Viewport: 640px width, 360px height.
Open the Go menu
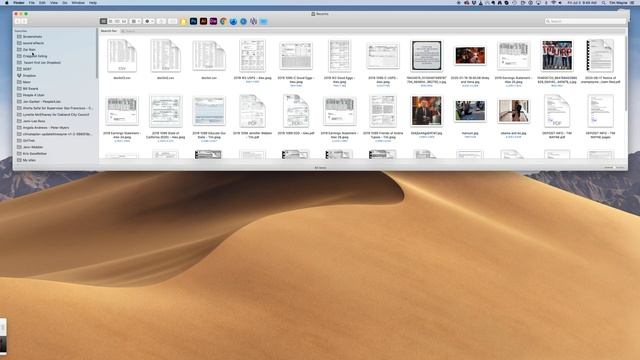pyautogui.click(x=65, y=2)
